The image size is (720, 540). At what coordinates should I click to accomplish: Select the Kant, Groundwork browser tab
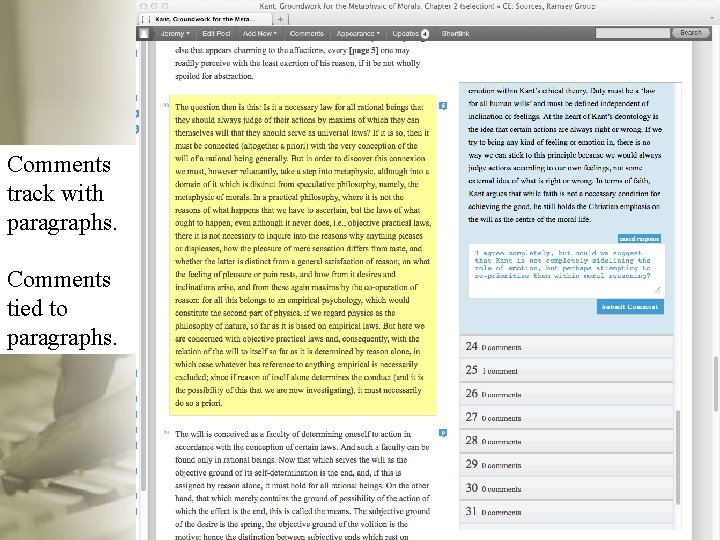pyautogui.click(x=204, y=19)
